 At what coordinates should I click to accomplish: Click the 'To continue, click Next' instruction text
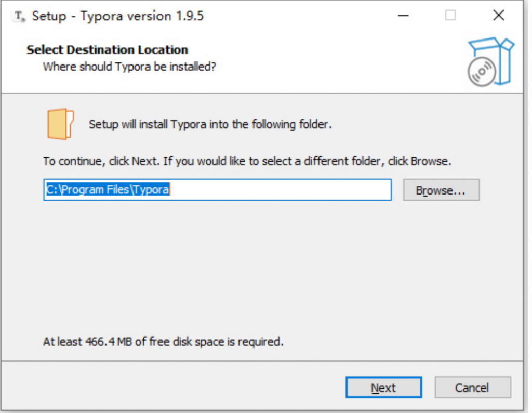click(247, 161)
